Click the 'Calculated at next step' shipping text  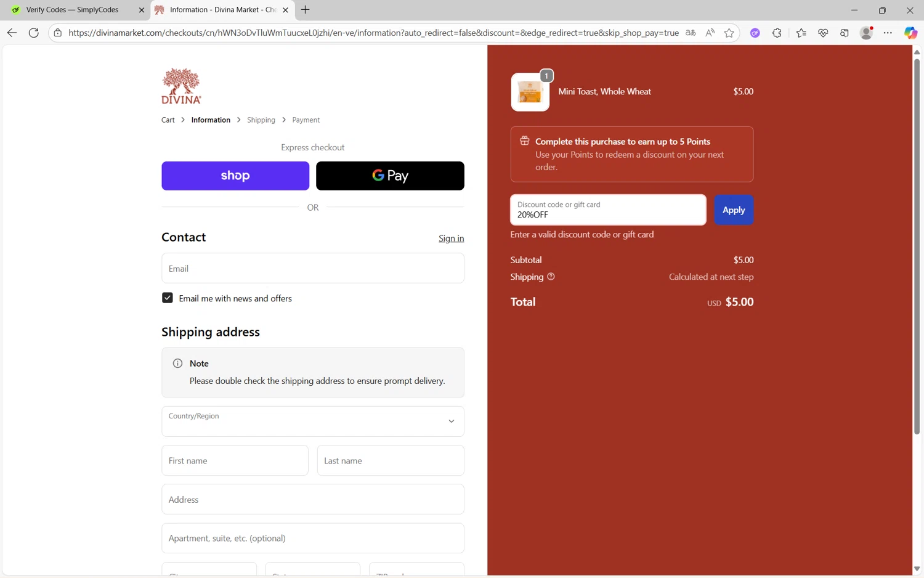tap(711, 277)
